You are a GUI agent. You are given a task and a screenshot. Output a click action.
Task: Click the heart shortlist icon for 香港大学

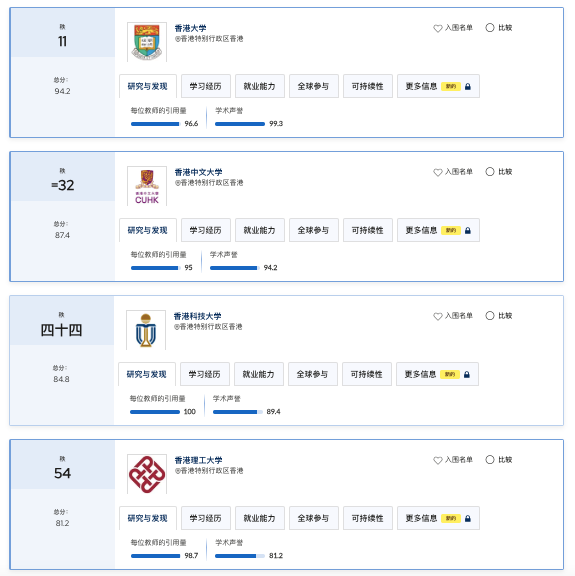(437, 28)
